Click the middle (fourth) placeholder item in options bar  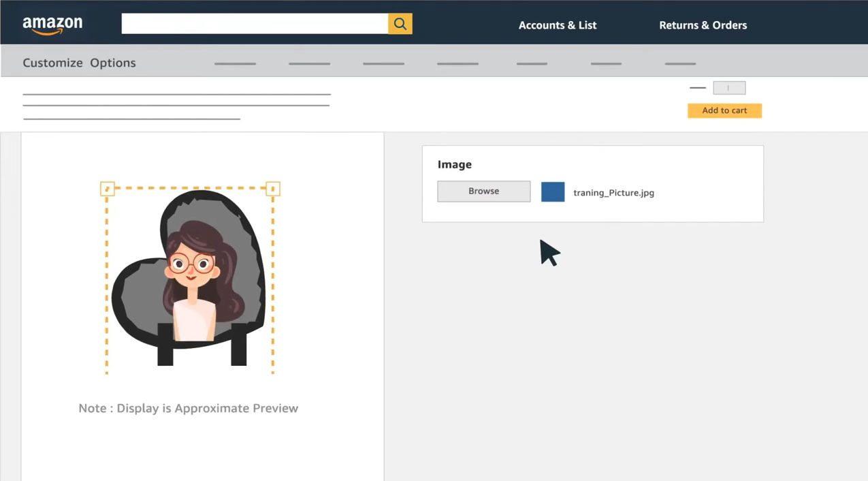[457, 63]
